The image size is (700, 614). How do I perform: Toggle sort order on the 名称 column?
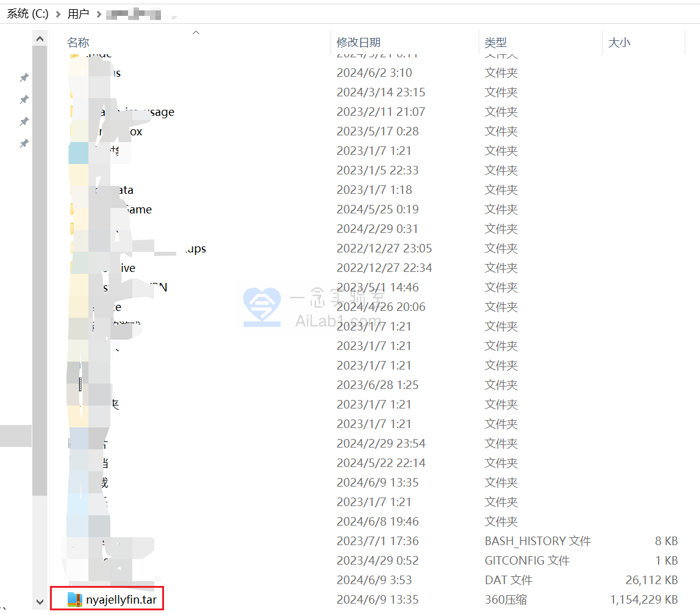[x=77, y=42]
